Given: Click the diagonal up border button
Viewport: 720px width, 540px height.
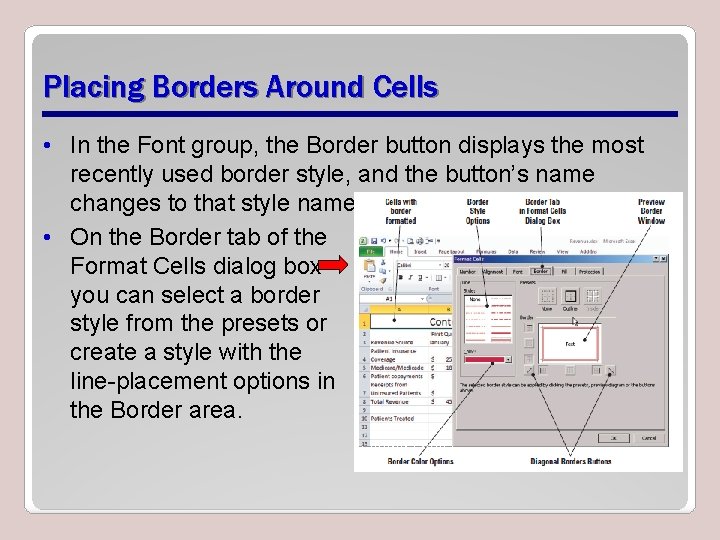Looking at the screenshot, I should coord(529,370).
